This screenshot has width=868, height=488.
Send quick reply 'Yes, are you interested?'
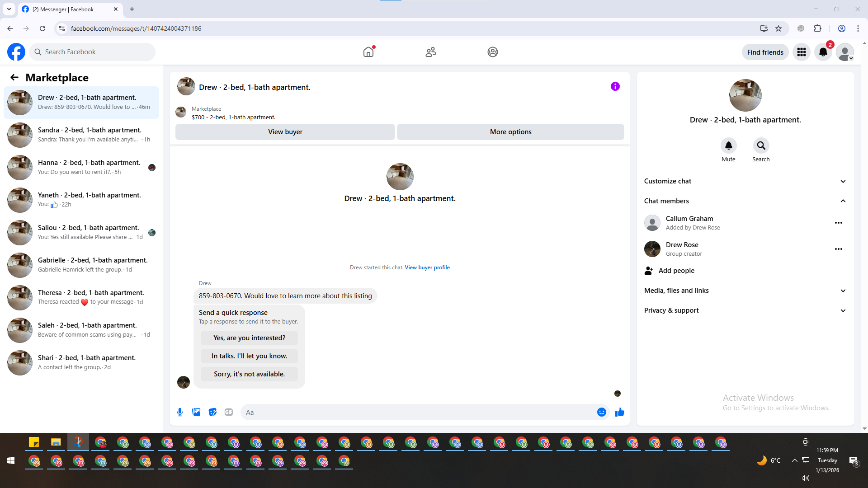coord(249,338)
